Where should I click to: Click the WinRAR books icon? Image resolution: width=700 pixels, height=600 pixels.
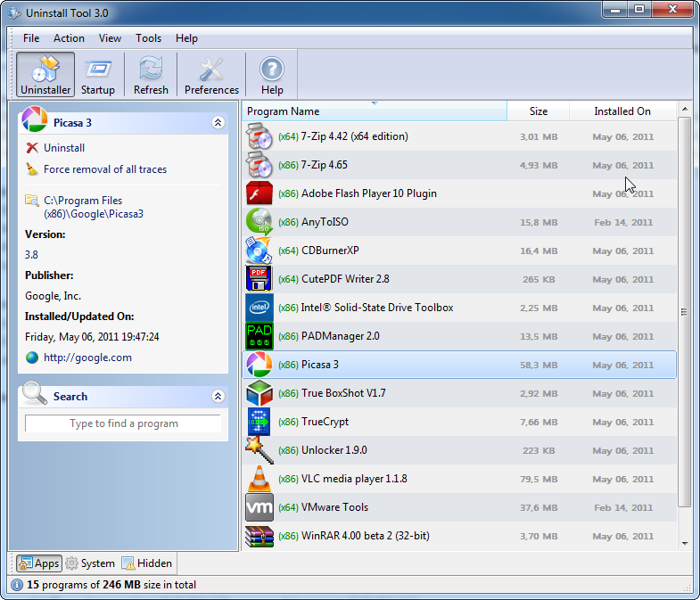click(259, 536)
